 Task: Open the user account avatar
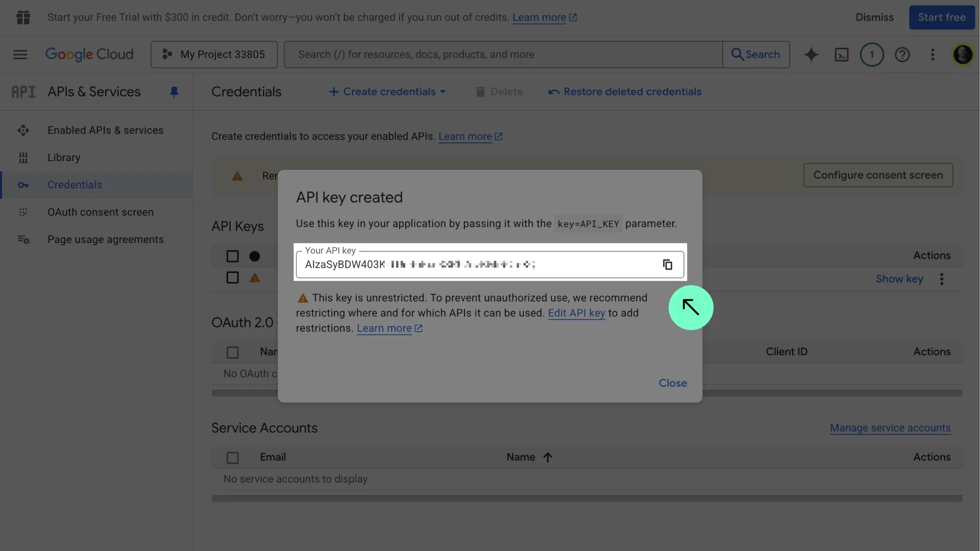tap(963, 55)
